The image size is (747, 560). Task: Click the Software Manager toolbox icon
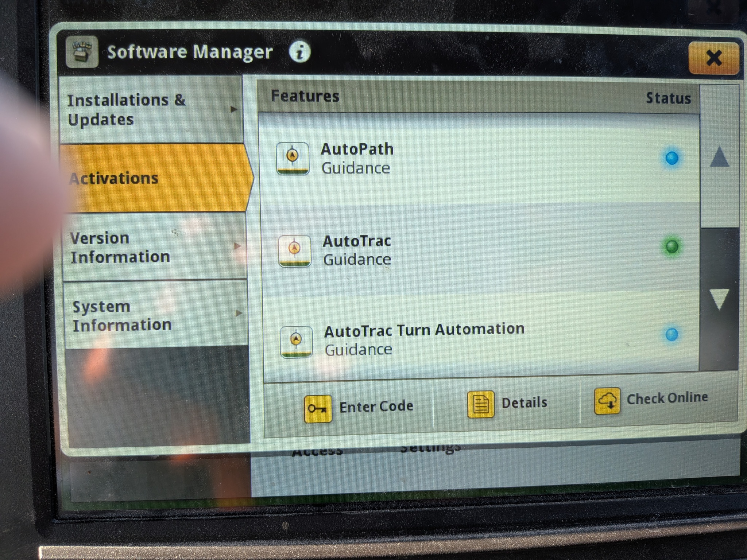[x=82, y=52]
